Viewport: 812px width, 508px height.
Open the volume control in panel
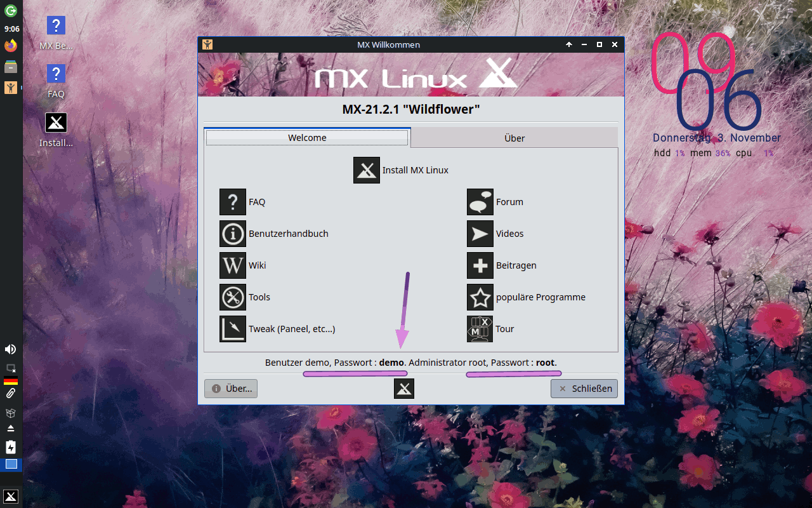pyautogui.click(x=11, y=349)
